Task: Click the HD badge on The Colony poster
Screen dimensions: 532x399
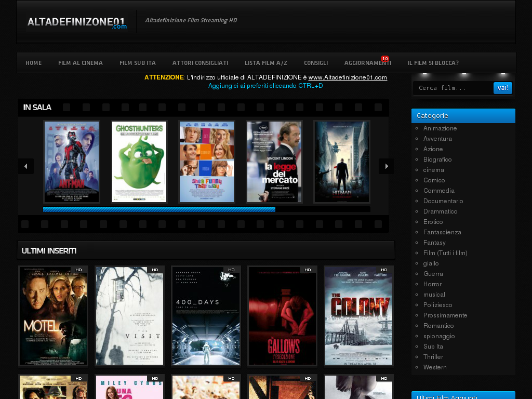Action: (384, 270)
